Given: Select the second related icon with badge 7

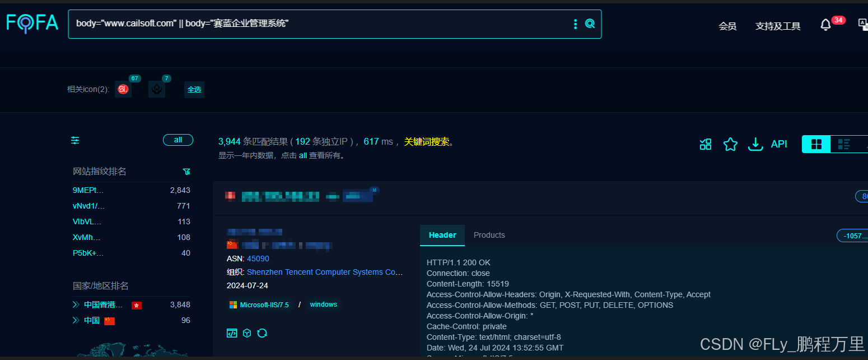Looking at the screenshot, I should [157, 89].
